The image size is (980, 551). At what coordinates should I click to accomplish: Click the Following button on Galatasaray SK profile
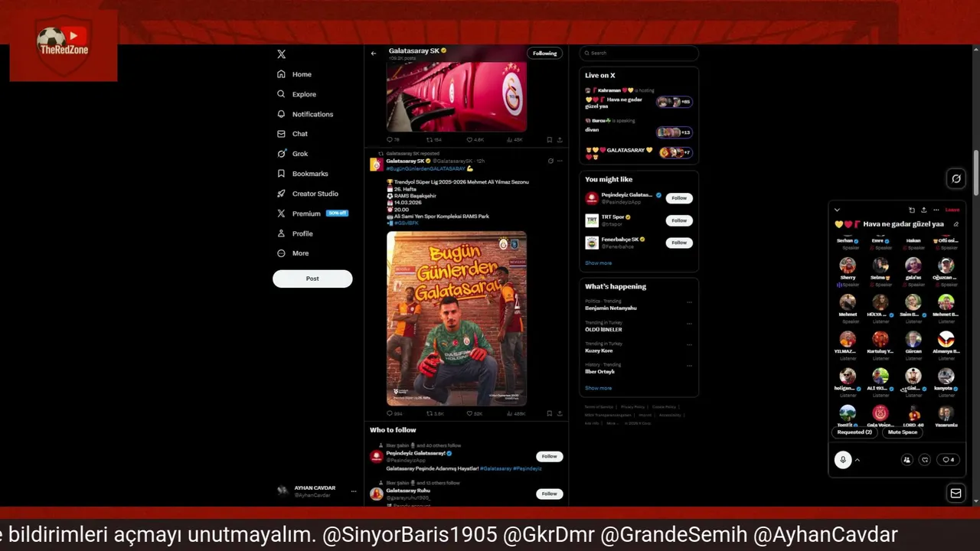545,54
